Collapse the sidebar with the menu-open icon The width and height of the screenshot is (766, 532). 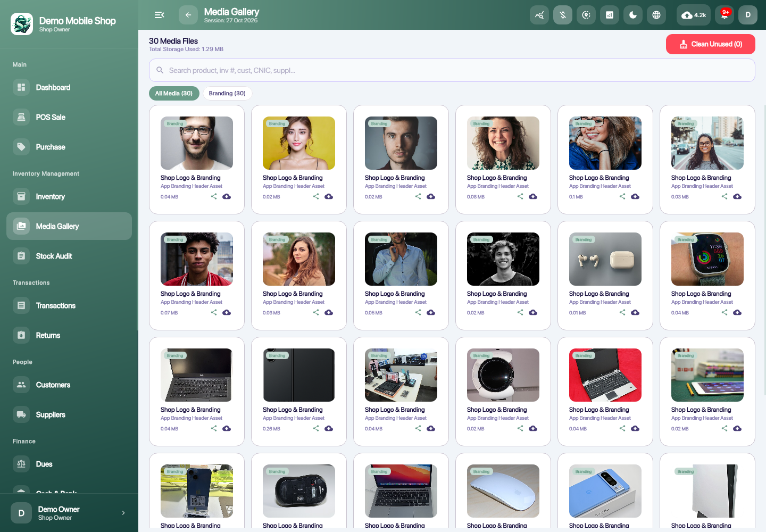[159, 15]
